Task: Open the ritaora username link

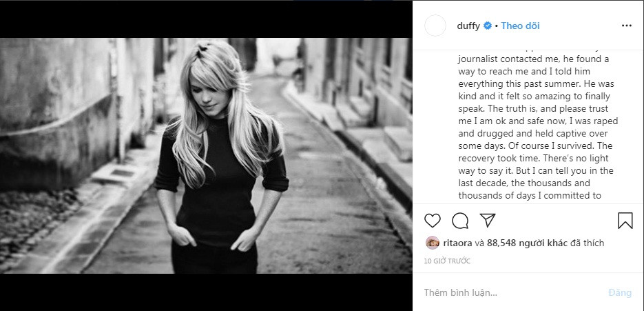Action: [x=457, y=243]
